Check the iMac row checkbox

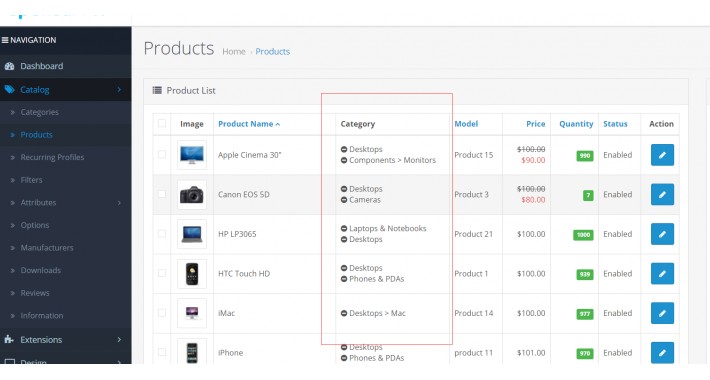point(162,313)
